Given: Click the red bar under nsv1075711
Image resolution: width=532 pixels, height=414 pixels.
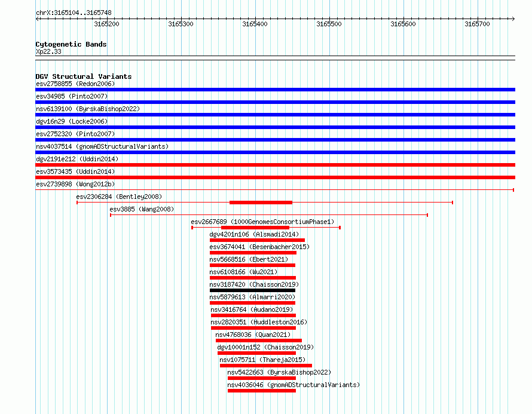Looking at the screenshot, I should click(266, 366).
